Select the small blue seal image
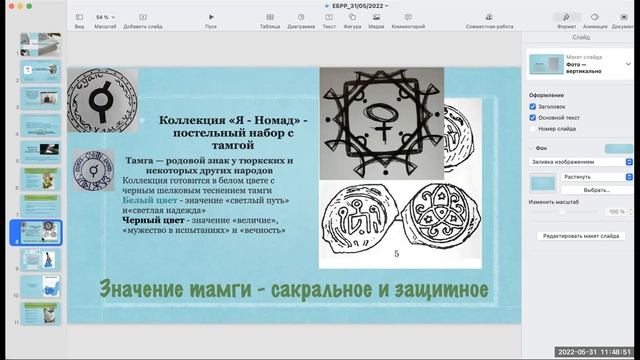 coord(93,170)
